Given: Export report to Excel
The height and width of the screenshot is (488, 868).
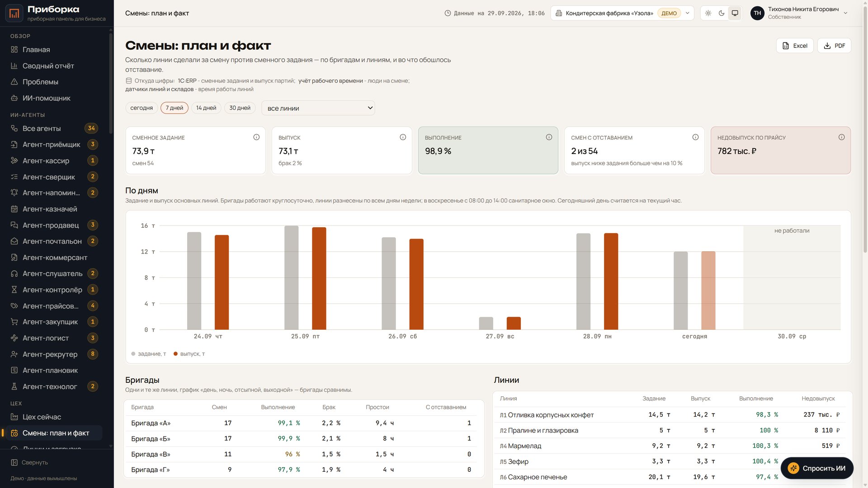Looking at the screenshot, I should coord(795,46).
